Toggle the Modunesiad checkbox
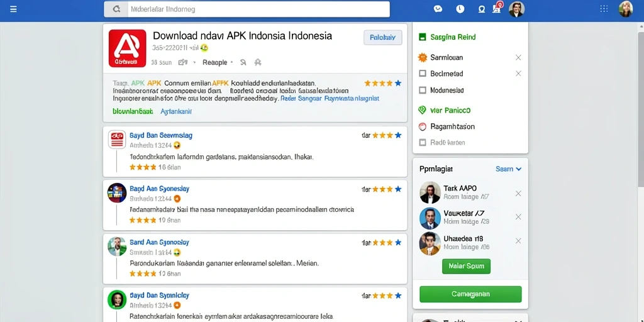Viewport: 644px width, 322px height. coord(422,90)
